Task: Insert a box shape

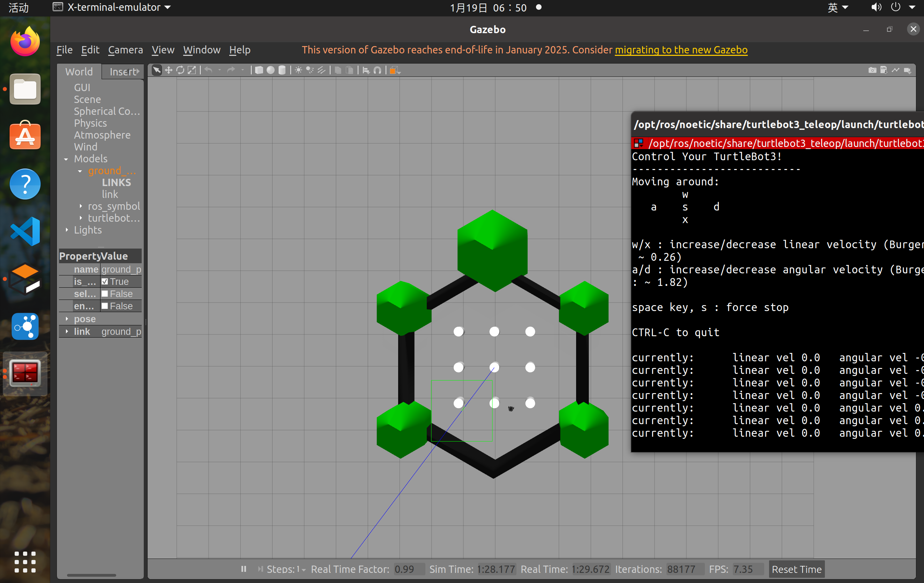Action: point(259,70)
